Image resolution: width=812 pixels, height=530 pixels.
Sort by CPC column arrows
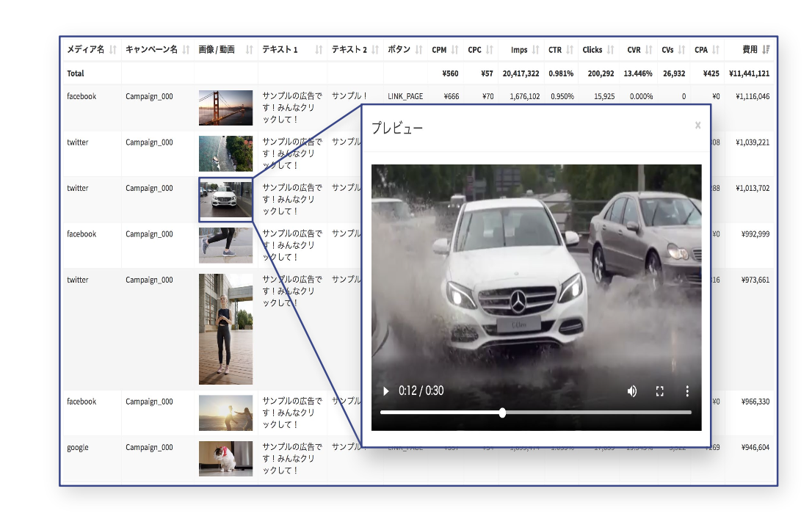(x=490, y=50)
